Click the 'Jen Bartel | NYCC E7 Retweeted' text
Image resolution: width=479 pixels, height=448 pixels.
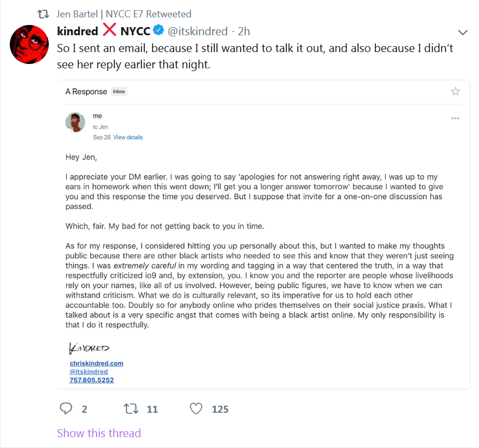click(x=124, y=14)
